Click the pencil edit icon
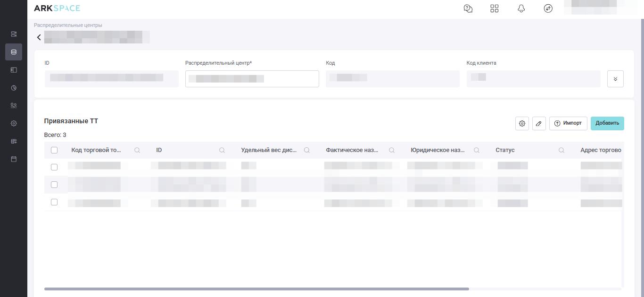This screenshot has height=297, width=644. [x=539, y=123]
